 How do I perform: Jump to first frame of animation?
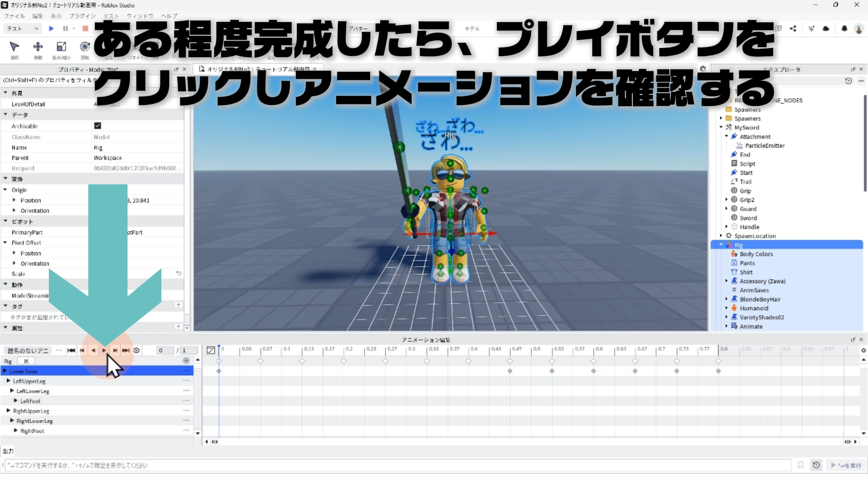click(x=71, y=350)
